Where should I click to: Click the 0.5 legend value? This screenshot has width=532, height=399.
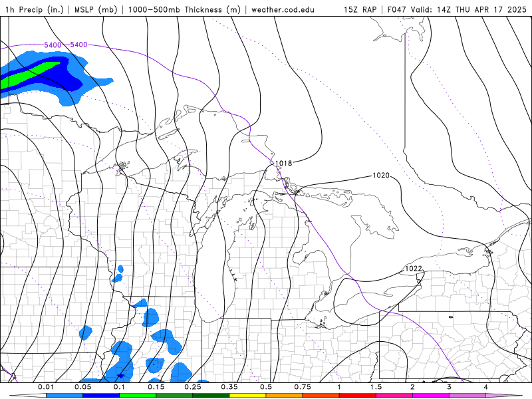point(266,387)
